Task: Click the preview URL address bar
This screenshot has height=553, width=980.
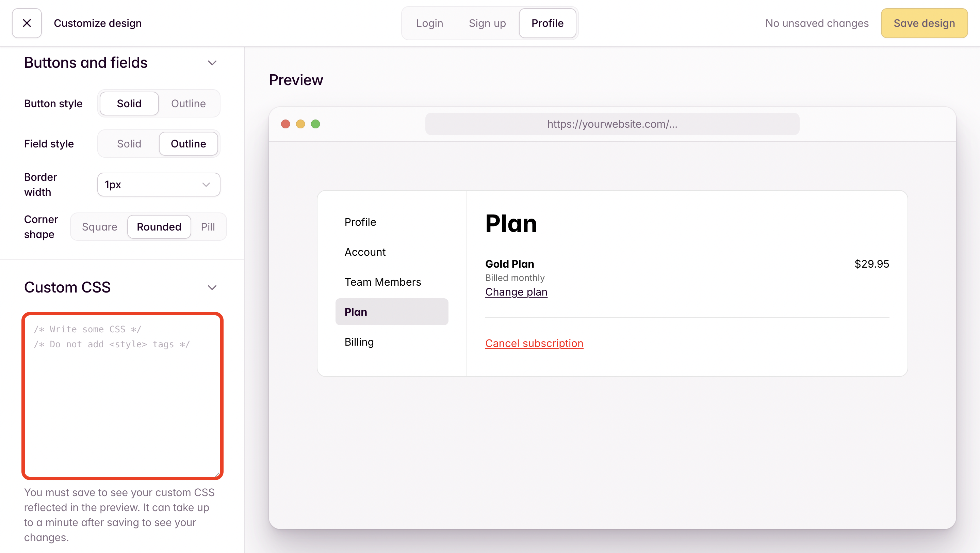Action: click(612, 124)
